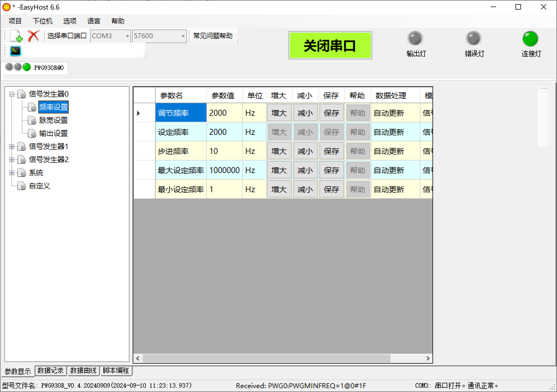
Task: Click 保存 button for 步进频率 row
Action: [x=331, y=151]
